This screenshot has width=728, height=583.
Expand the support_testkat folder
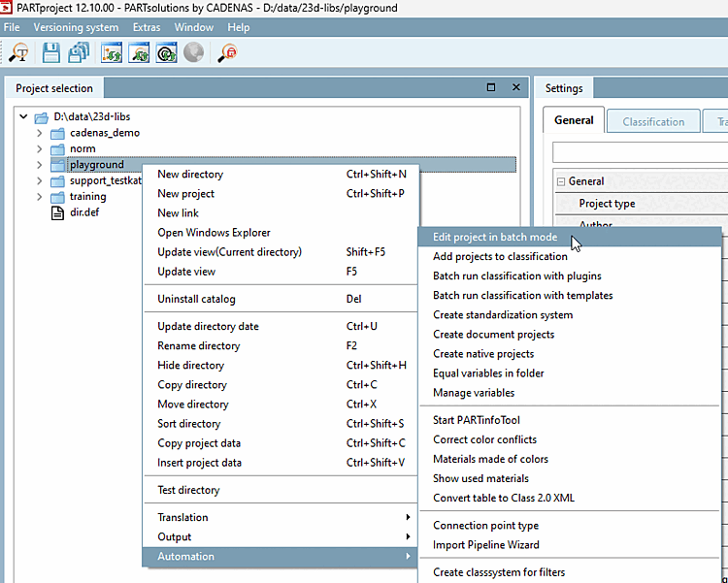pyautogui.click(x=40, y=180)
